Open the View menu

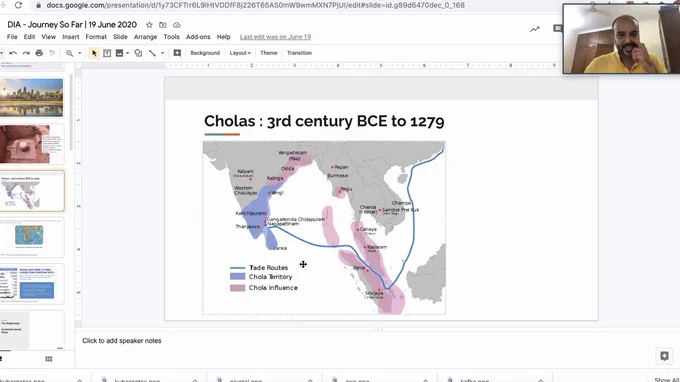point(49,37)
